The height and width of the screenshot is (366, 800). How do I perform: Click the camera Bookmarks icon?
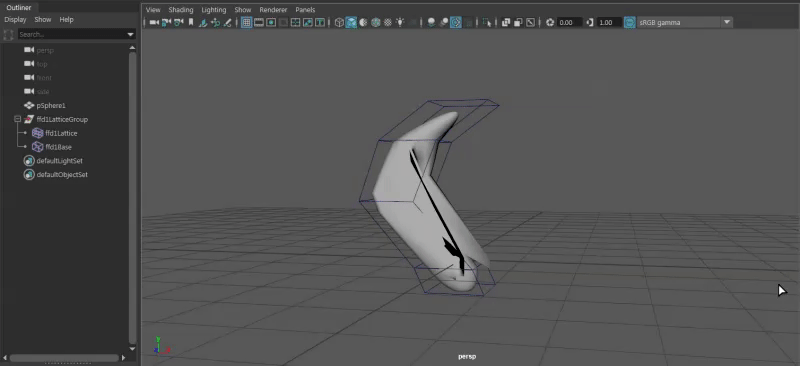[x=191, y=22]
